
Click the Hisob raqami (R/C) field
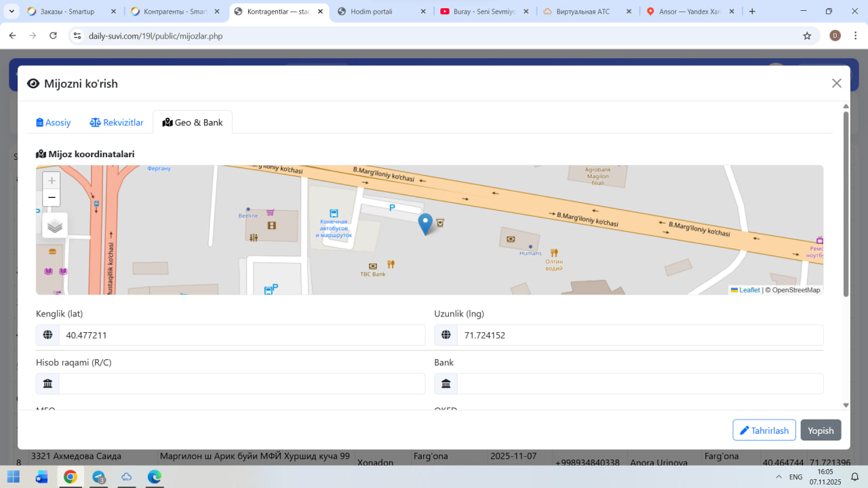pyautogui.click(x=242, y=384)
